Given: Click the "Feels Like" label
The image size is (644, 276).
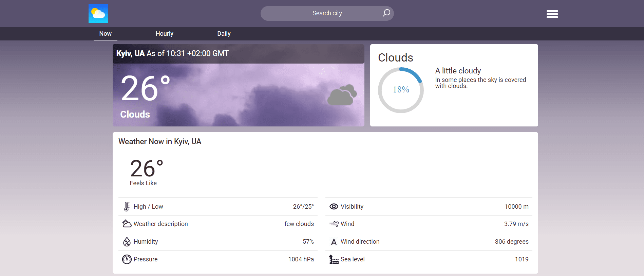Looking at the screenshot, I should click(x=143, y=183).
